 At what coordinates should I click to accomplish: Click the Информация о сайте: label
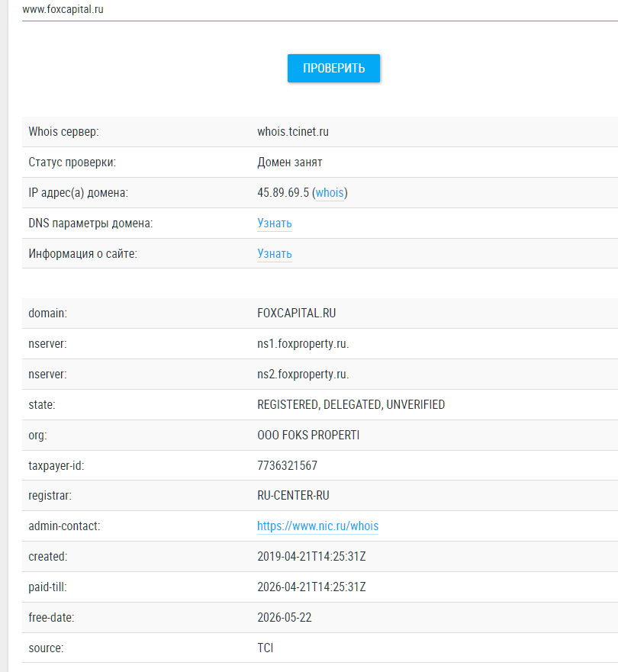82,254
